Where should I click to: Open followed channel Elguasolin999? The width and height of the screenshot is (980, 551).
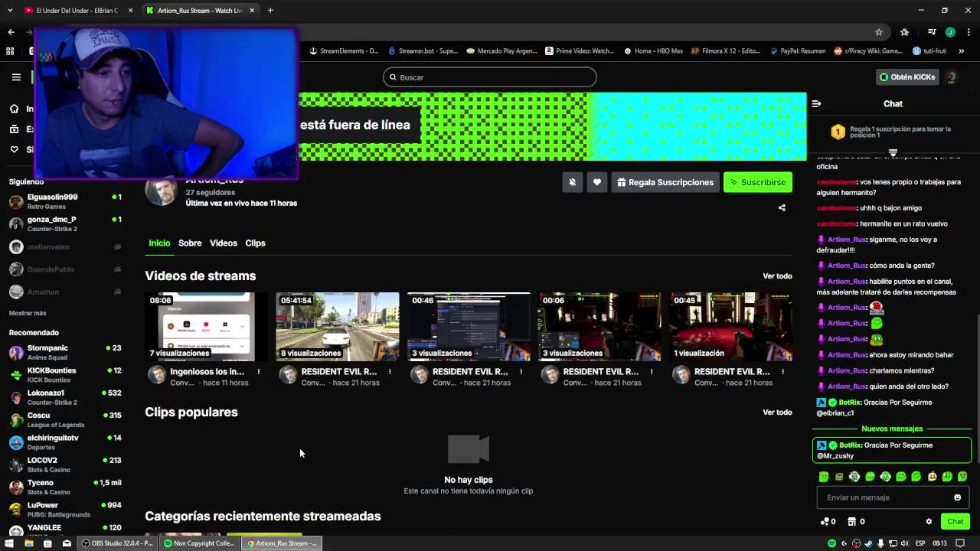(65, 202)
